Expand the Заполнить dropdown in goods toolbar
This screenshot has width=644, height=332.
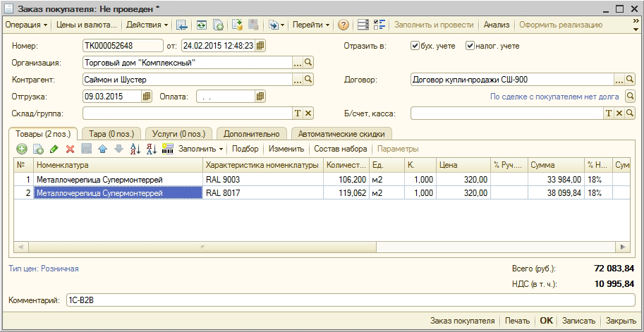(200, 149)
